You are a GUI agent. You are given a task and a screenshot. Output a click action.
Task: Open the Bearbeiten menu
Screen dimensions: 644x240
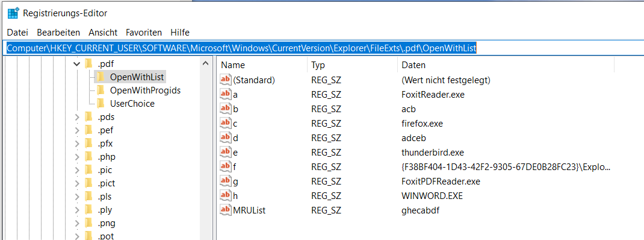click(58, 32)
